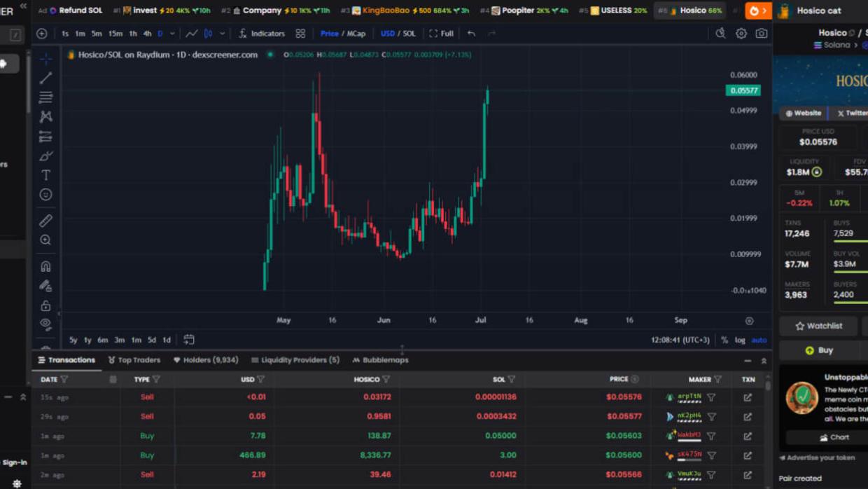Viewport: 868px width, 489px height.
Task: Lock all drawing tools
Action: click(45, 305)
